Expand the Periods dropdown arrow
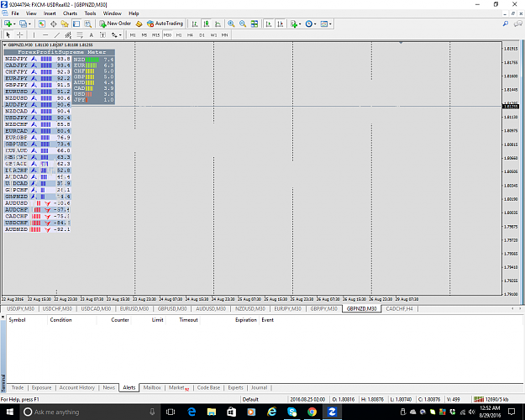Image resolution: width=525 pixels, height=420 pixels. [315, 24]
